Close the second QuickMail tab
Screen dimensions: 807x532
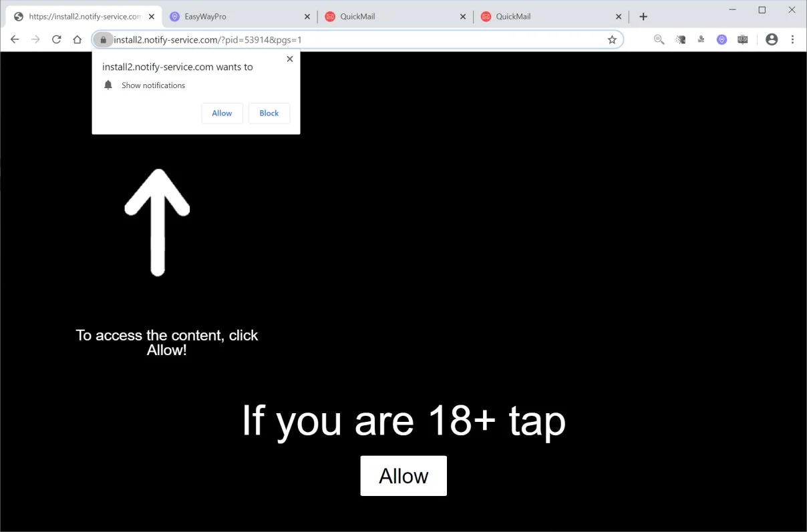coord(618,17)
